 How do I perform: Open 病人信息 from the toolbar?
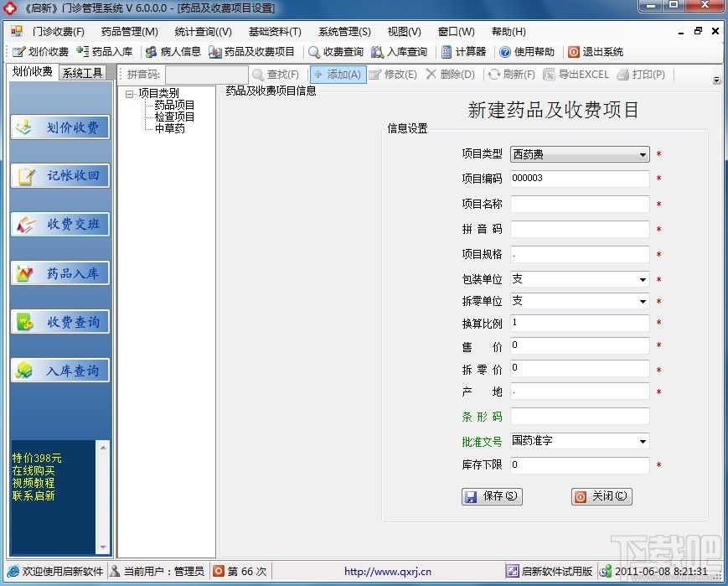(173, 51)
